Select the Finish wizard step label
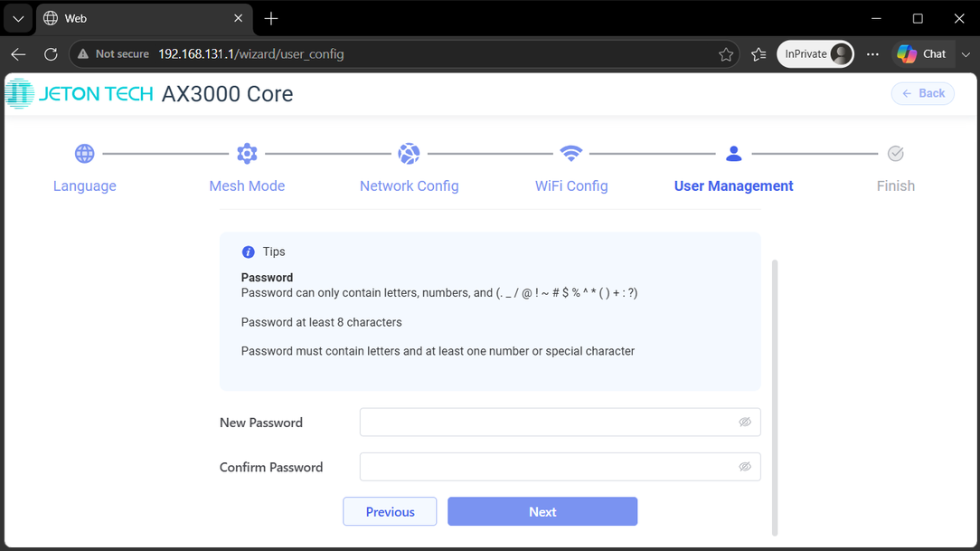Screen dimensions: 980x551 point(896,185)
